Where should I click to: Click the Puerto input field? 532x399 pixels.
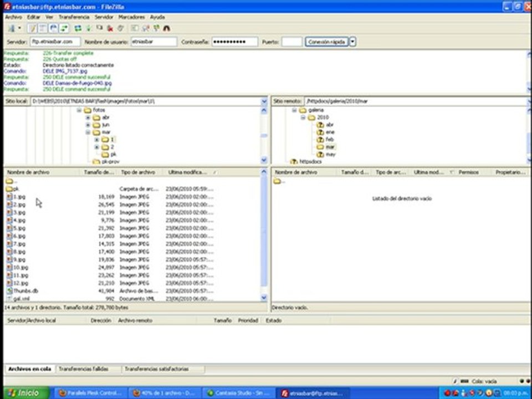292,42
